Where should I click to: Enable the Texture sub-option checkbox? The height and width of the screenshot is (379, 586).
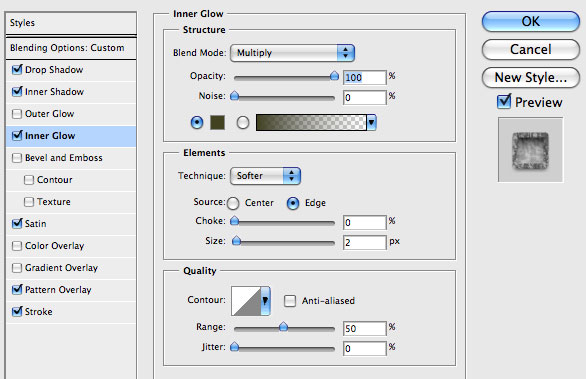(29, 202)
